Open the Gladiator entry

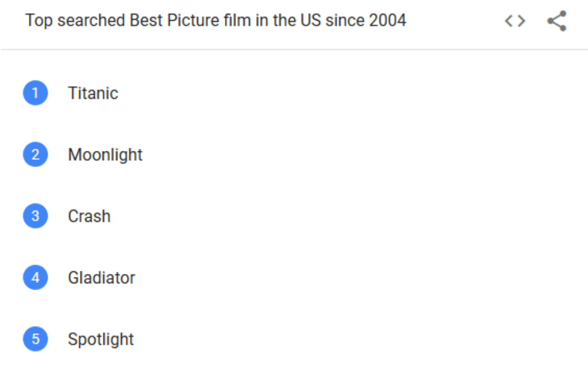pos(101,278)
